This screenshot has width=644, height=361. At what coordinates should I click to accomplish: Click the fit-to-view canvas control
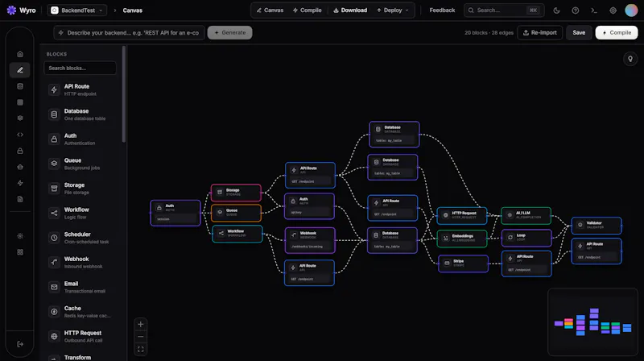(140, 349)
